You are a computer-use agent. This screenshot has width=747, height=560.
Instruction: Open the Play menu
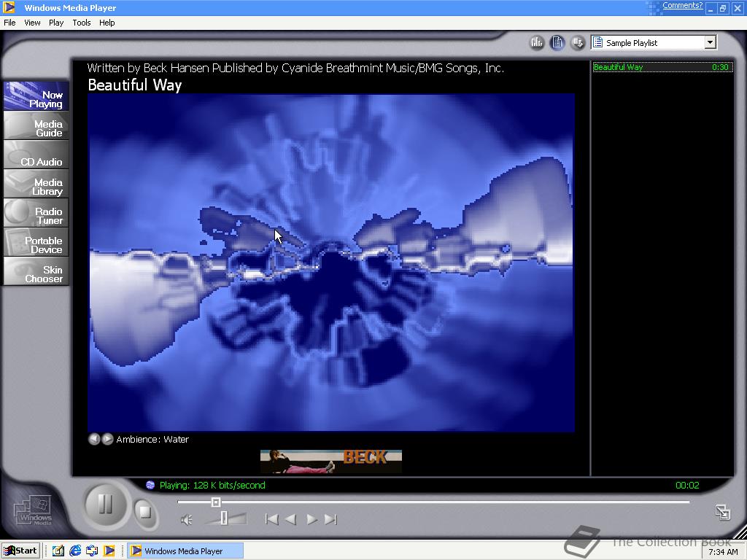[55, 23]
